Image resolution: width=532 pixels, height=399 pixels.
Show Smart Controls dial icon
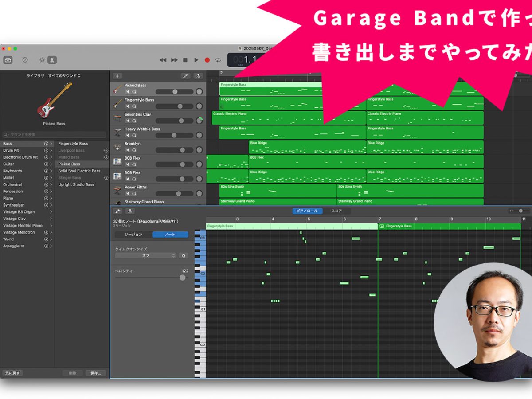[42, 60]
